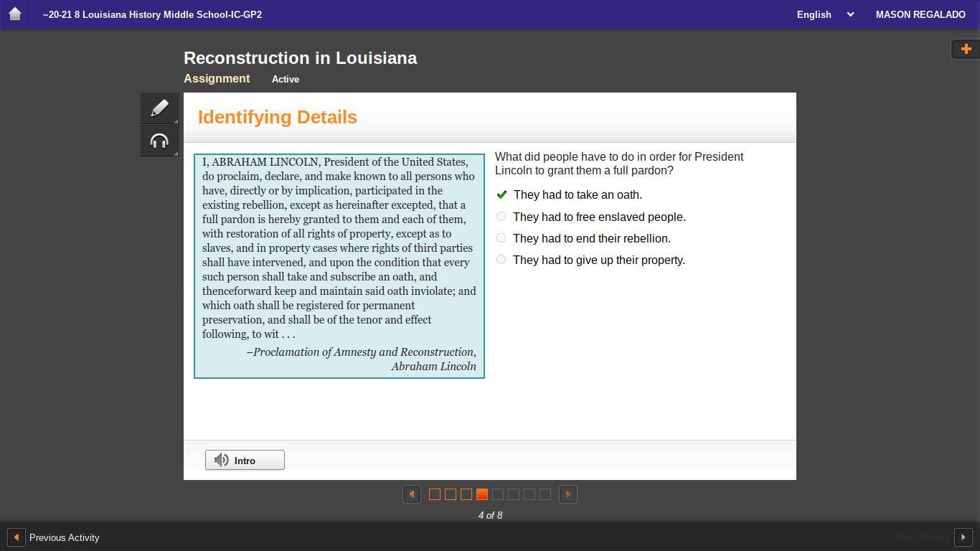Click the Assignment label
Screen dimensions: 980x551
tap(217, 79)
